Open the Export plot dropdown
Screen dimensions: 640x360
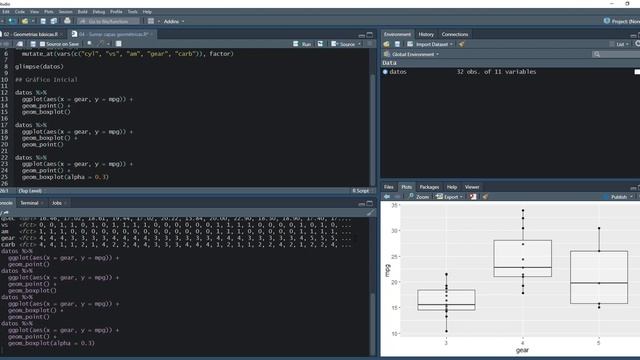coord(449,197)
